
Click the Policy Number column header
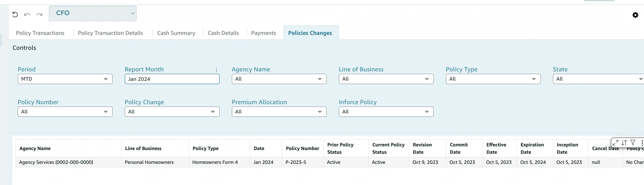[302, 148]
